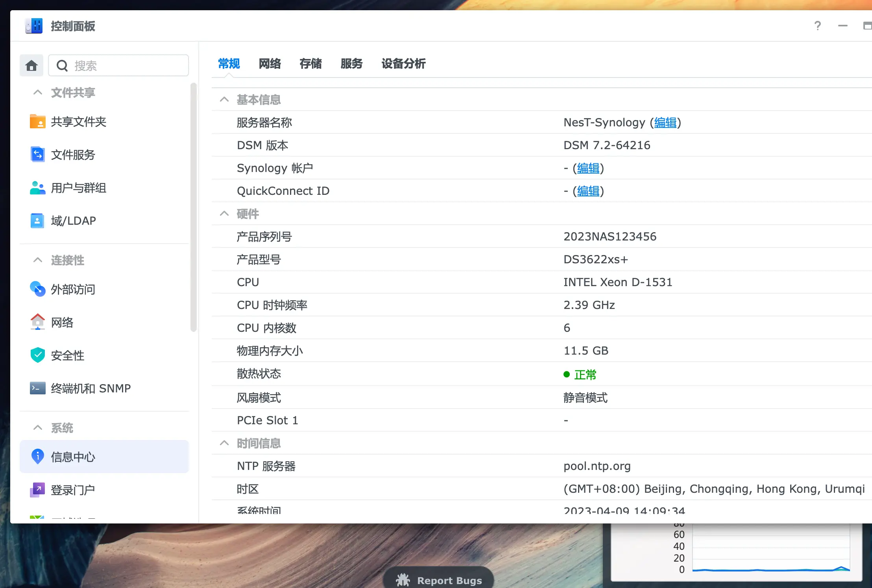Click the 静音模式 fan mode value
Screen dimensions: 872x588
pos(586,398)
